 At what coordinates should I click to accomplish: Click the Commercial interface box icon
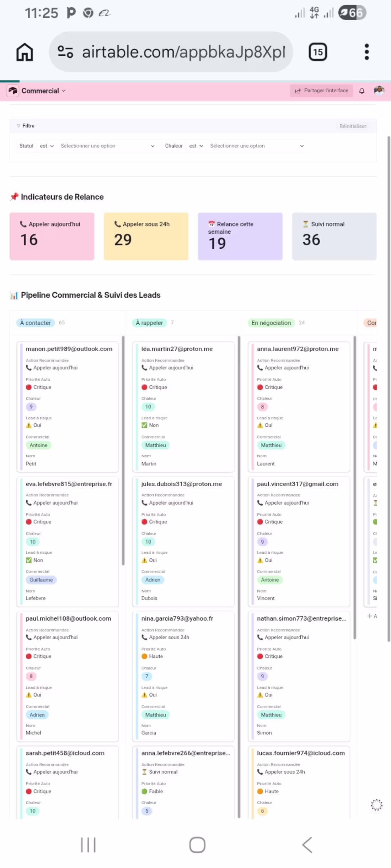click(x=13, y=91)
